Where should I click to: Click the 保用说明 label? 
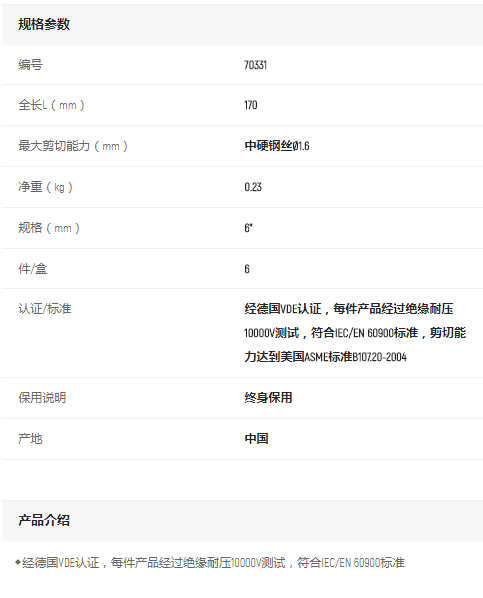(42, 398)
